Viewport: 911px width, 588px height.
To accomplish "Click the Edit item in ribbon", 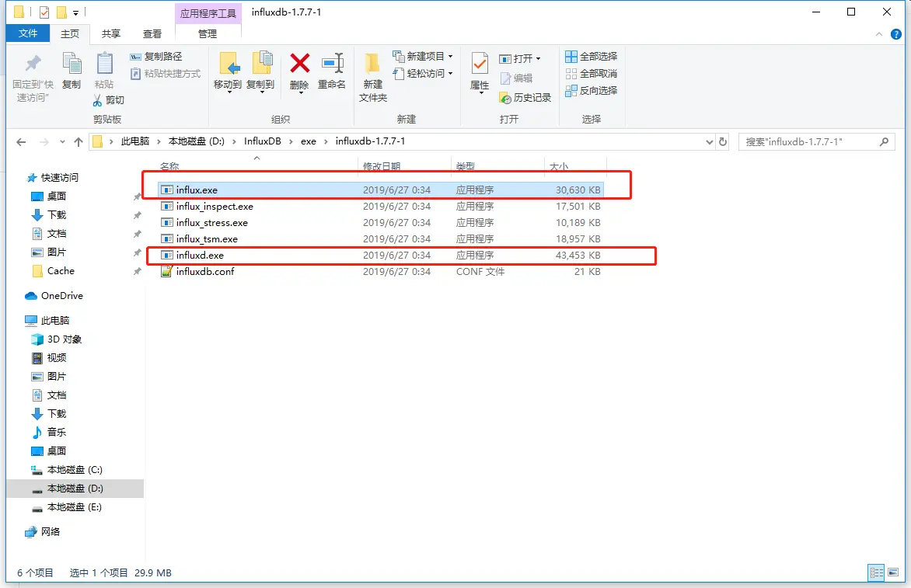I will (x=516, y=78).
